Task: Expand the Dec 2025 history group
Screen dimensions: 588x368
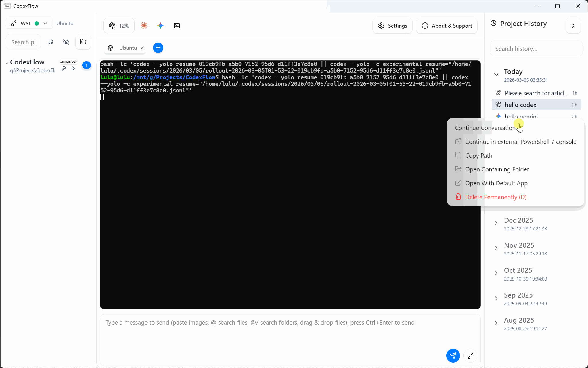Action: click(496, 223)
